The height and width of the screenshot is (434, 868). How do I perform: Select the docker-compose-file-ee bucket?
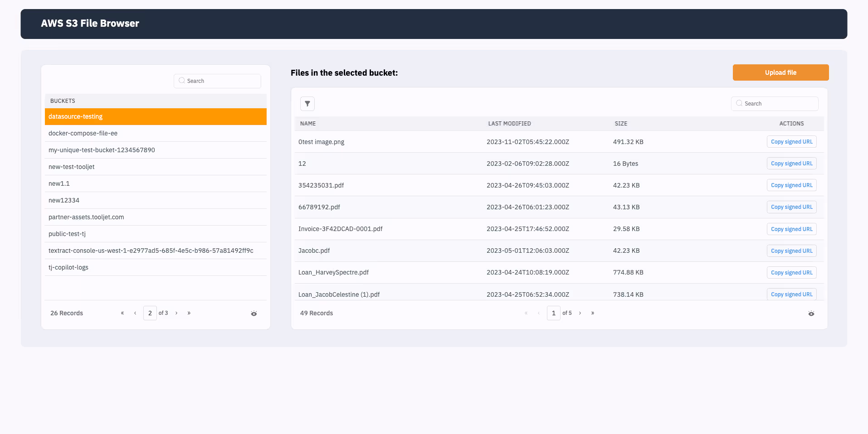click(83, 133)
